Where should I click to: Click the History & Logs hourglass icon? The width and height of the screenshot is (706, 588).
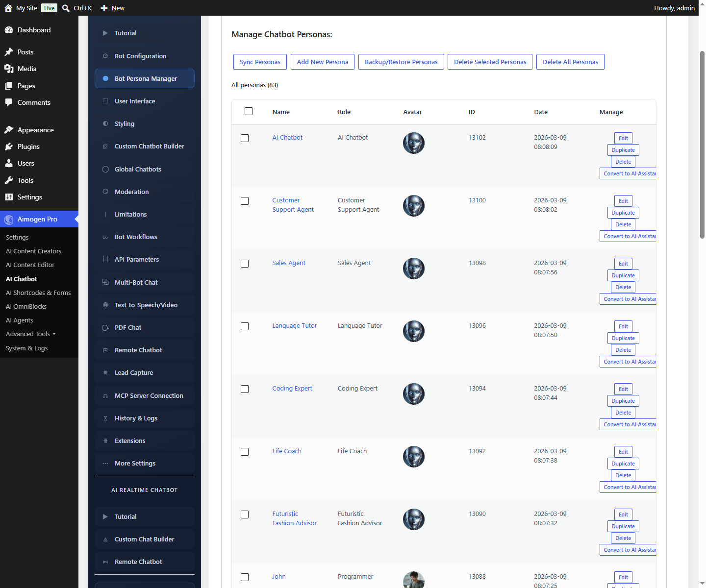105,418
